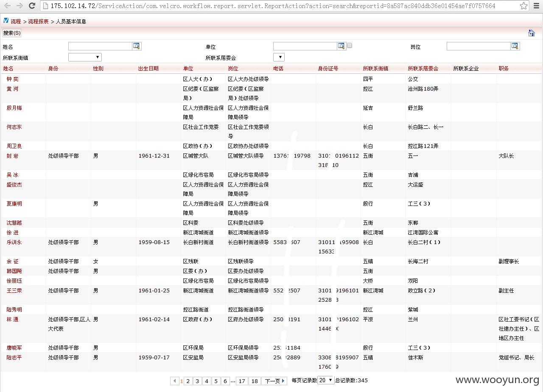Go to page 17
This screenshot has width=543, height=392.
242,381
